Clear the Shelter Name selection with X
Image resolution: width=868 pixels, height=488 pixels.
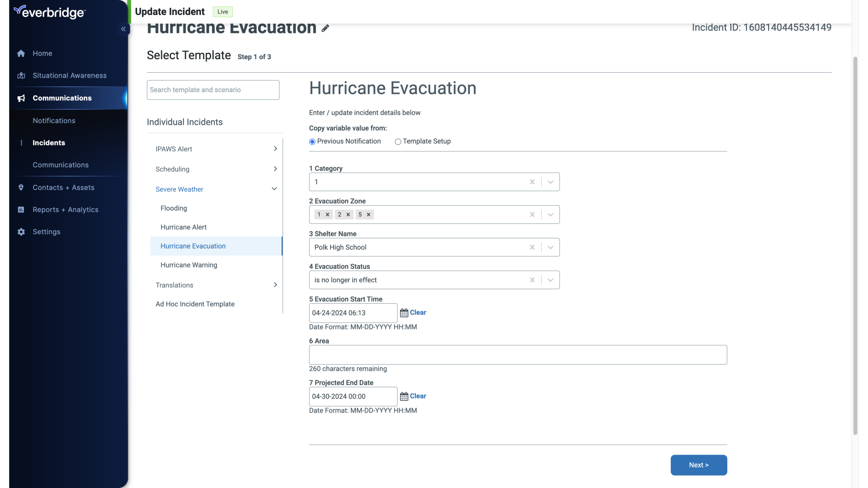[532, 247]
